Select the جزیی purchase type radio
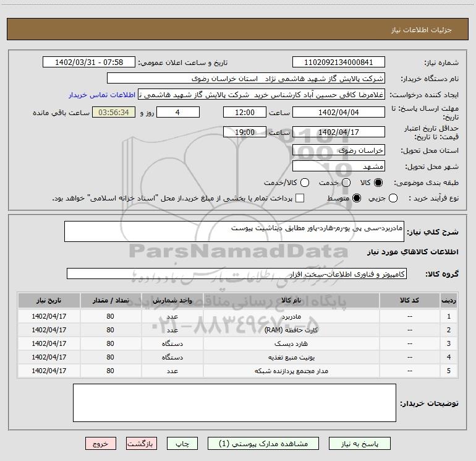476x461 pixels. click(x=394, y=198)
